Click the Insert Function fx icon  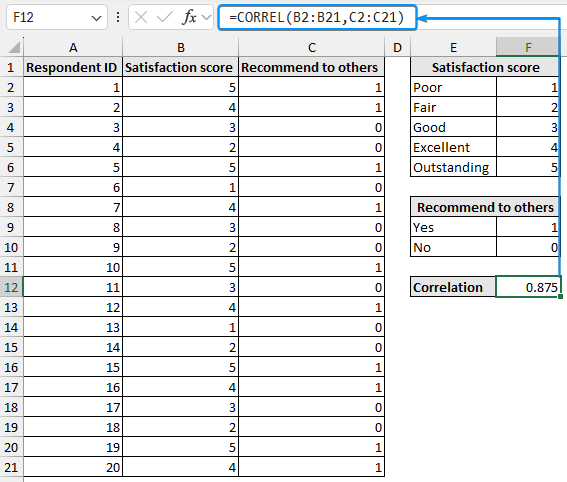(189, 17)
